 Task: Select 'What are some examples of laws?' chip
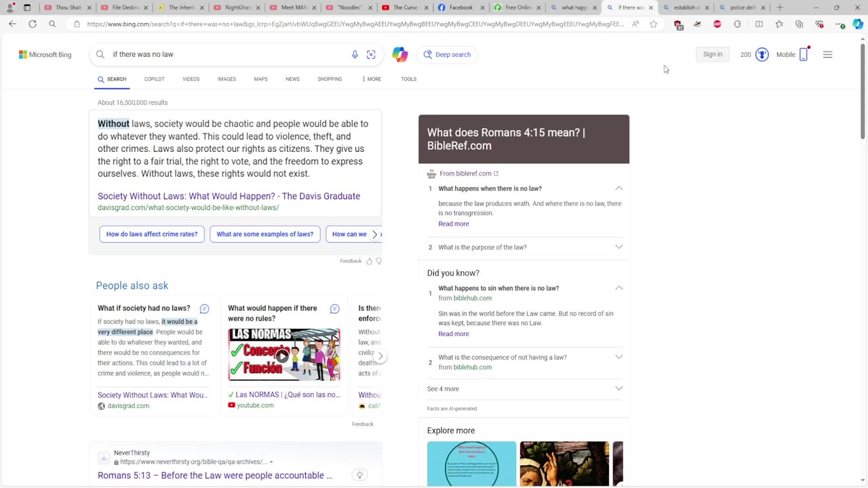click(x=265, y=235)
